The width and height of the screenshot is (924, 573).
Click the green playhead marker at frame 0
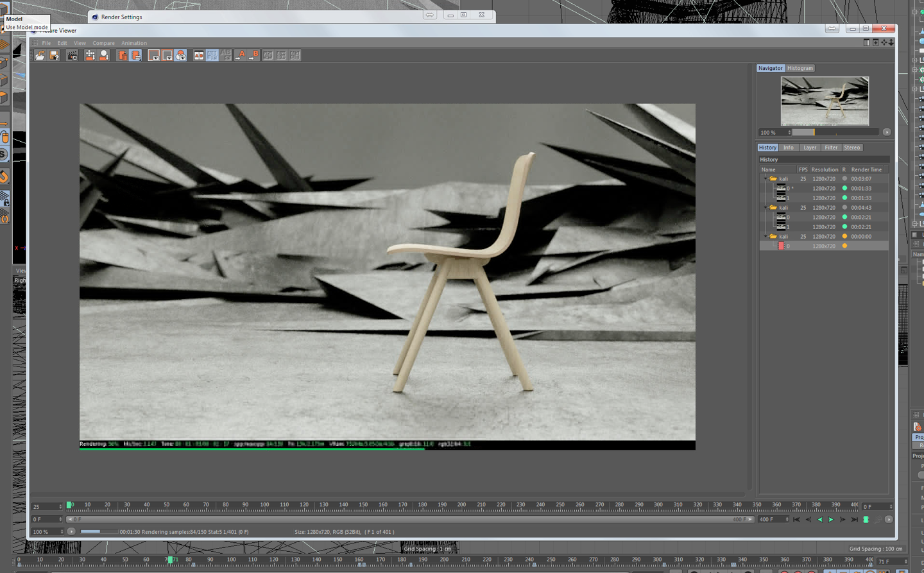(69, 506)
